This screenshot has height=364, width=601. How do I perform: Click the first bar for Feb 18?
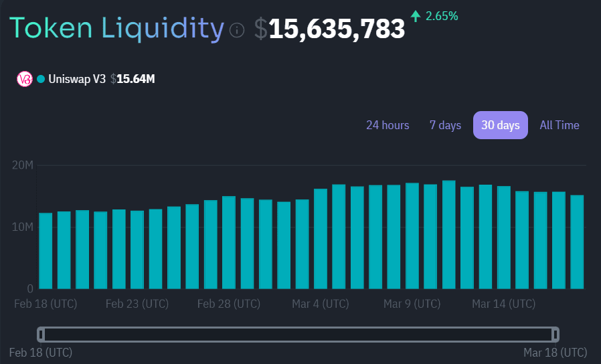[x=46, y=251]
